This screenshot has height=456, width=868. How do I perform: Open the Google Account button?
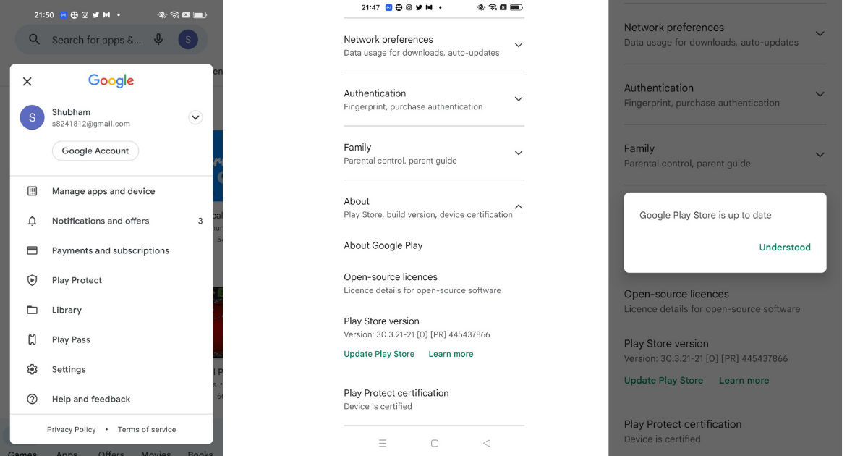[95, 151]
